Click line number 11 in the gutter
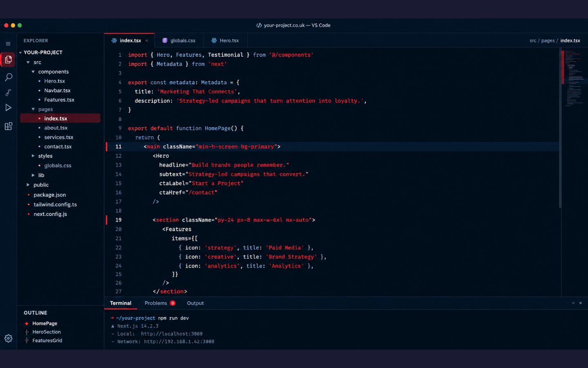 [118, 147]
